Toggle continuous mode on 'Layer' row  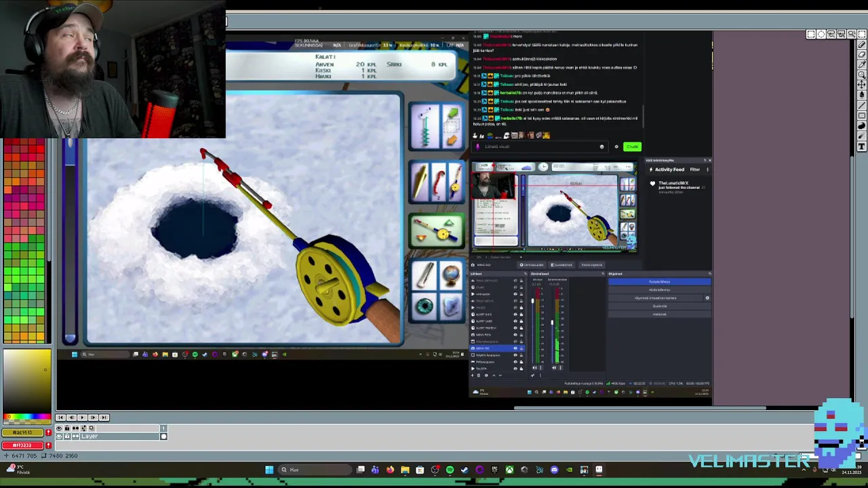tap(75, 436)
